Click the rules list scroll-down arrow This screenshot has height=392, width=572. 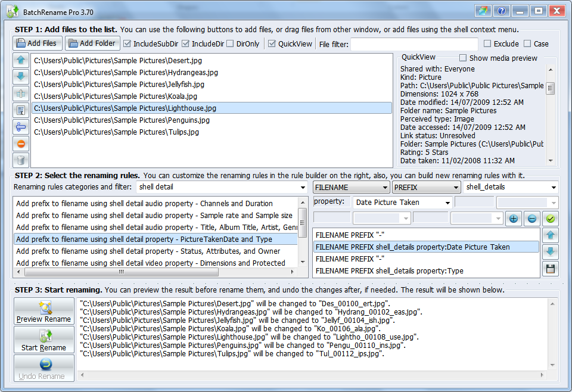pyautogui.click(x=303, y=262)
